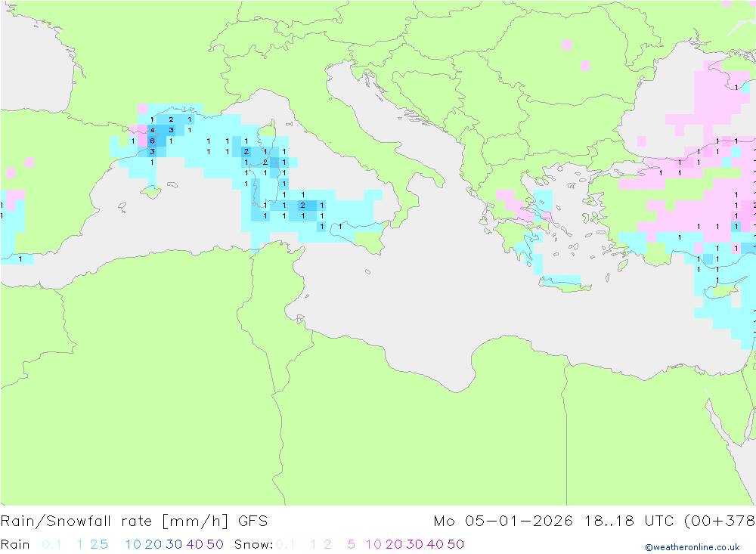
Task: Click the '(00+378' forecast offset text
Action: pyautogui.click(x=720, y=522)
